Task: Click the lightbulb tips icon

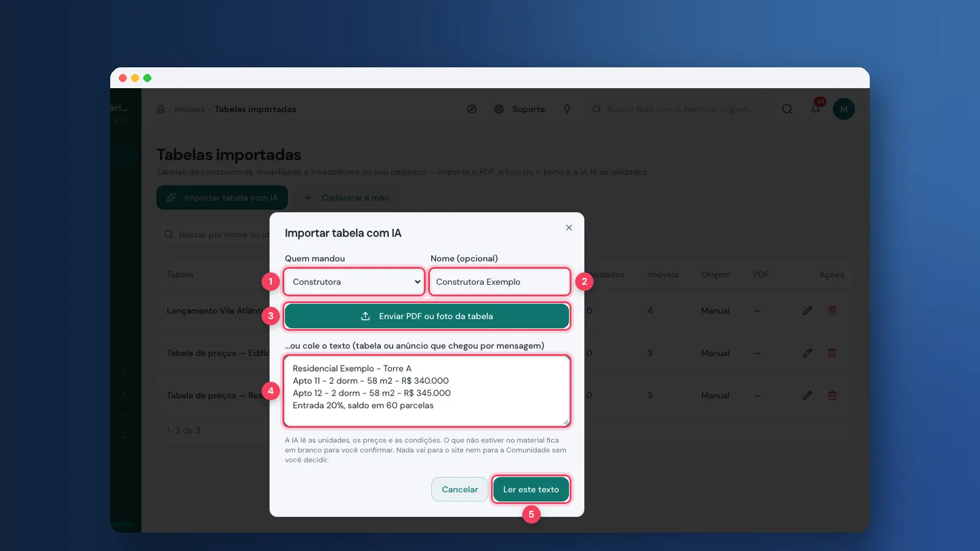Action: [x=567, y=109]
